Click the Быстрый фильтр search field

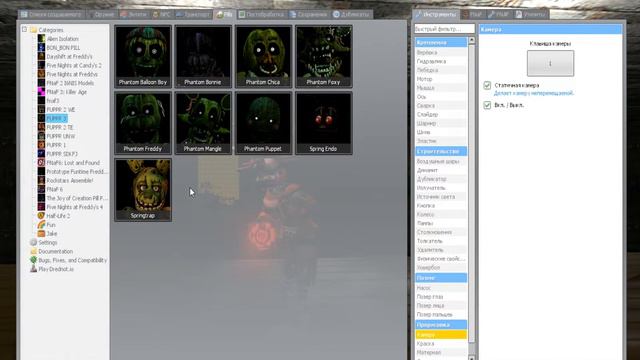pyautogui.click(x=444, y=29)
